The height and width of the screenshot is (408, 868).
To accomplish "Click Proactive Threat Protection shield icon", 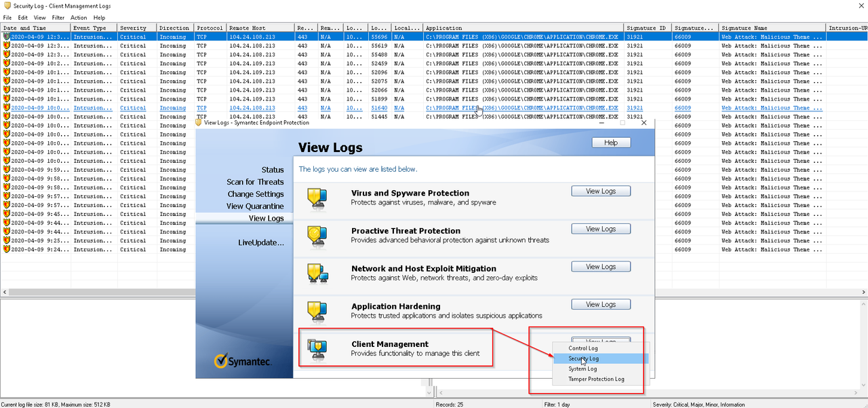I will (x=317, y=236).
